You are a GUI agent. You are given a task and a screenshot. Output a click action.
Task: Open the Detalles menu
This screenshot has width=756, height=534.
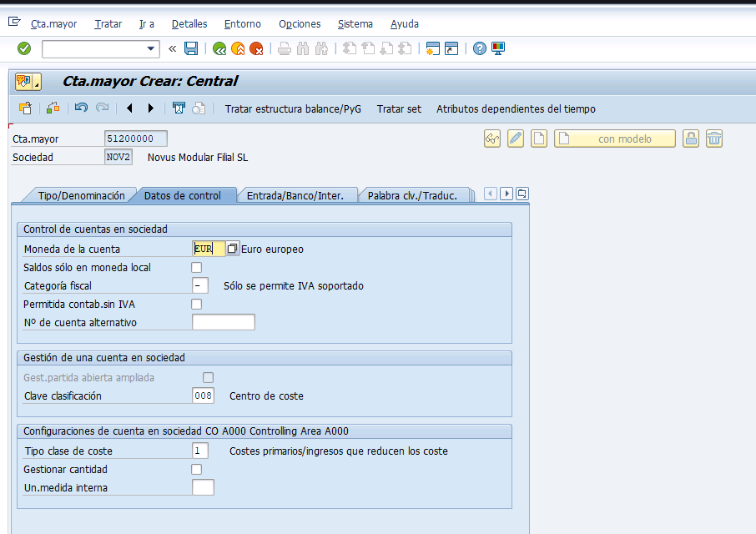[189, 24]
